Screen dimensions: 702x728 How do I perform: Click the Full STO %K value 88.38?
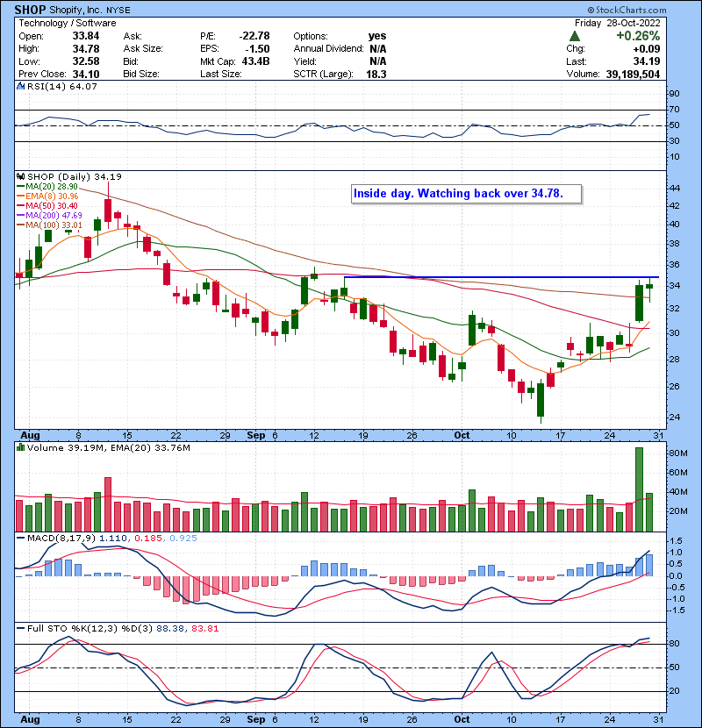pyautogui.click(x=170, y=628)
